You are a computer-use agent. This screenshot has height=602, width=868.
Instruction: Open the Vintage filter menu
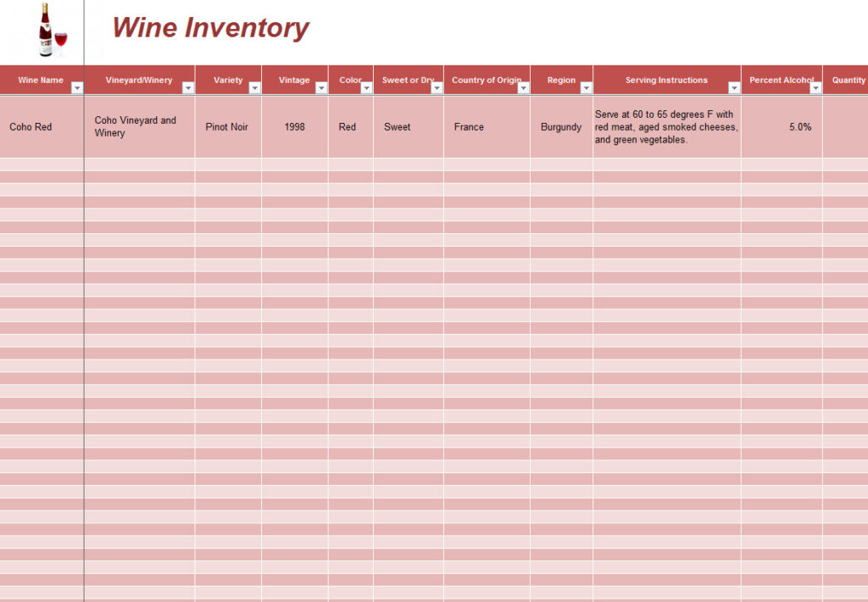(320, 86)
